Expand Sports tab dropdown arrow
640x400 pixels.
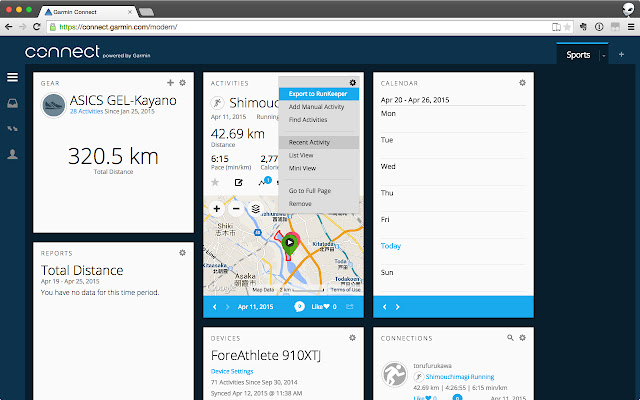(604, 56)
